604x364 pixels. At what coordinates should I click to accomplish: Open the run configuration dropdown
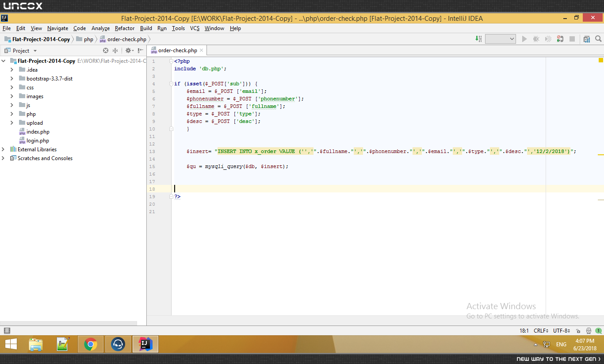501,39
